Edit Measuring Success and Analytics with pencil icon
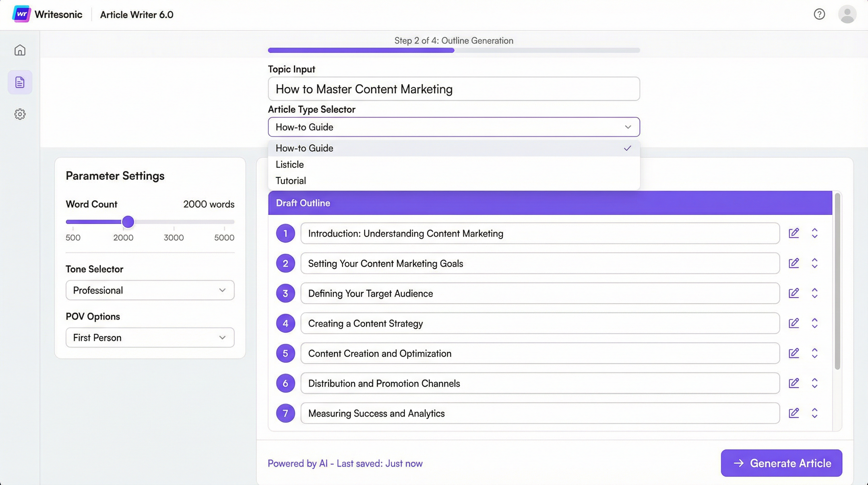 [794, 413]
